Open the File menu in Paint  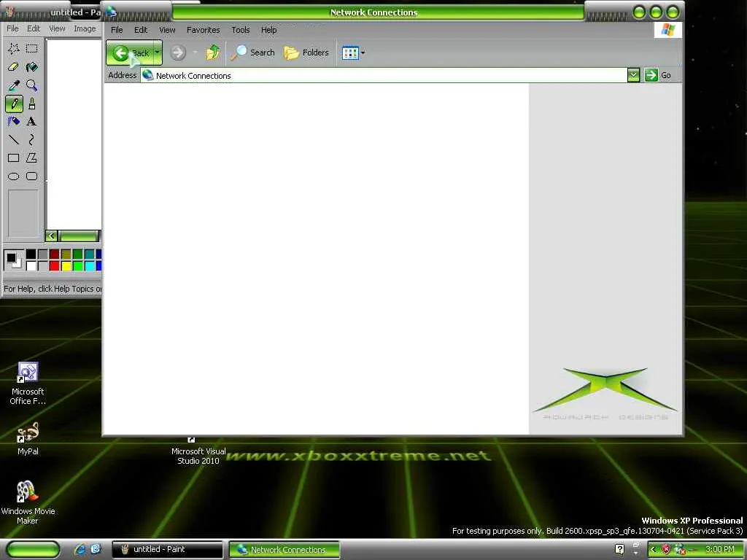click(12, 28)
